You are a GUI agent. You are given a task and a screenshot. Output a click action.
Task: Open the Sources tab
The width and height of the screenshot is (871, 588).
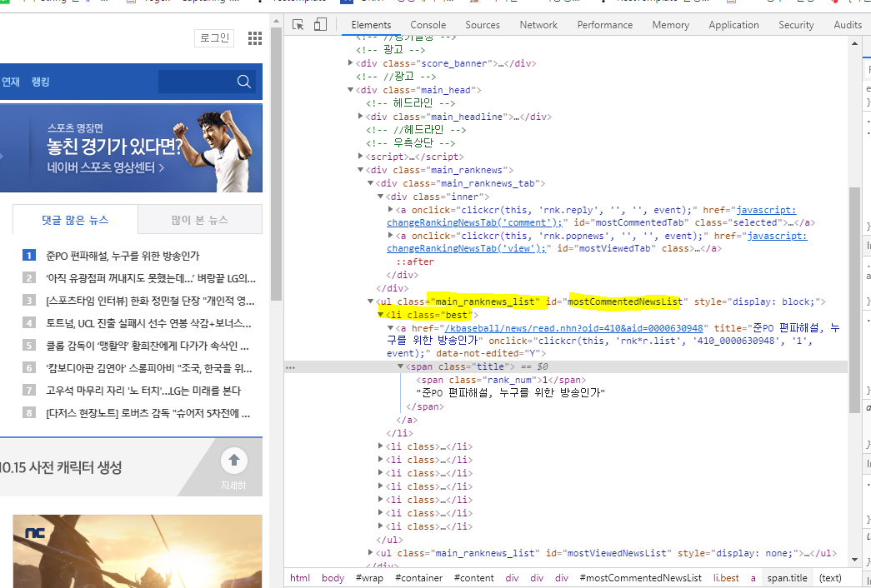(482, 24)
